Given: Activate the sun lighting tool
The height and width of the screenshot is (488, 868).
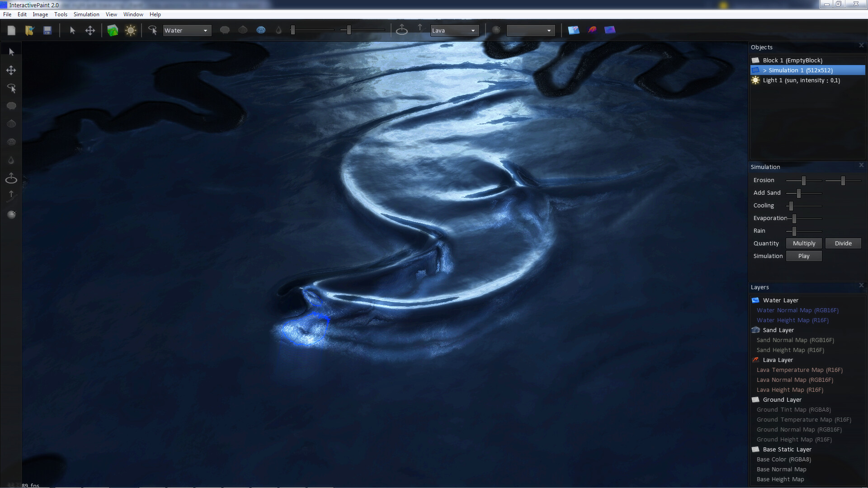Looking at the screenshot, I should click(x=131, y=30).
